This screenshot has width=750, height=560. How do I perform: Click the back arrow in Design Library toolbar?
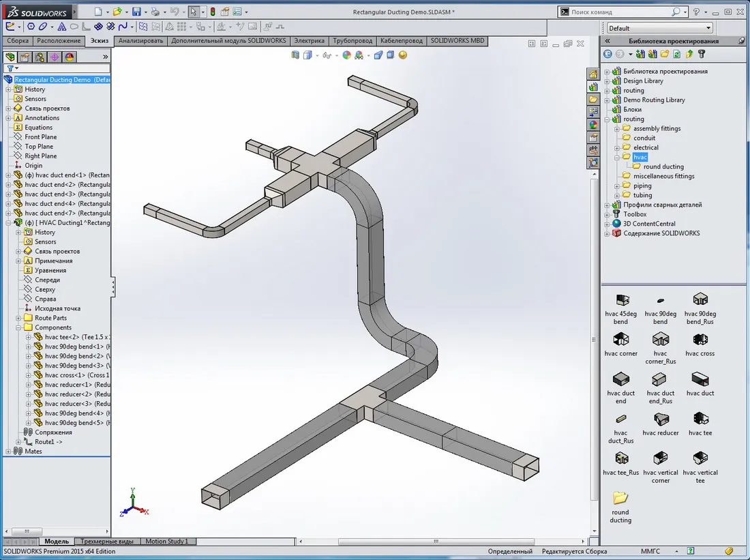point(607,54)
